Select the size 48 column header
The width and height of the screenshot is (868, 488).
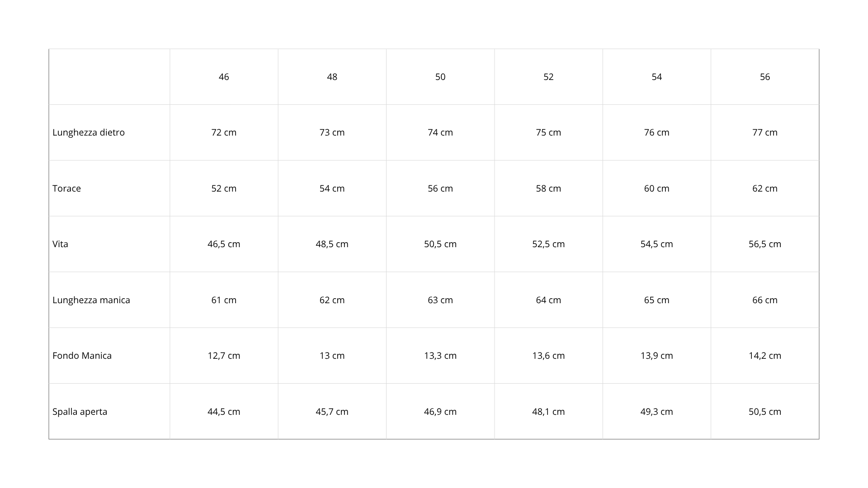tap(332, 77)
